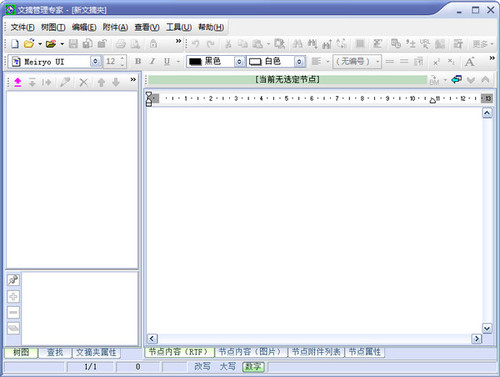Toggle Italic formatting button
Image resolution: width=500 pixels, height=377 pixels.
[x=153, y=61]
